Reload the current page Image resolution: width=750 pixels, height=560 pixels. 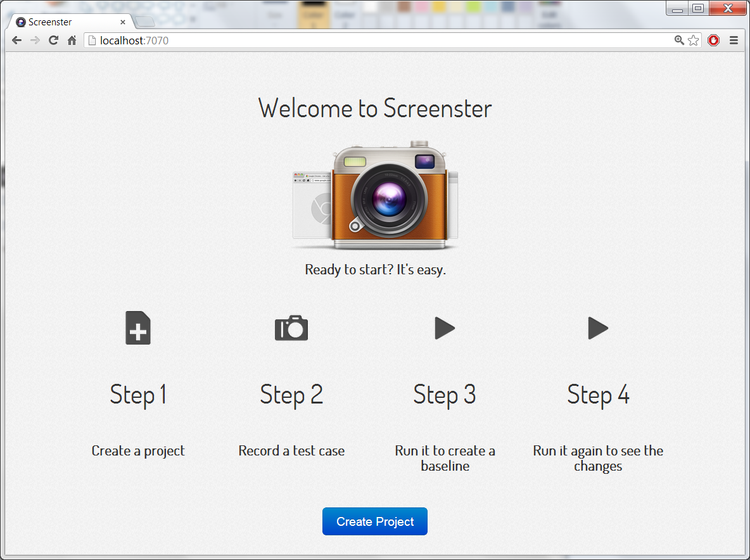point(54,41)
